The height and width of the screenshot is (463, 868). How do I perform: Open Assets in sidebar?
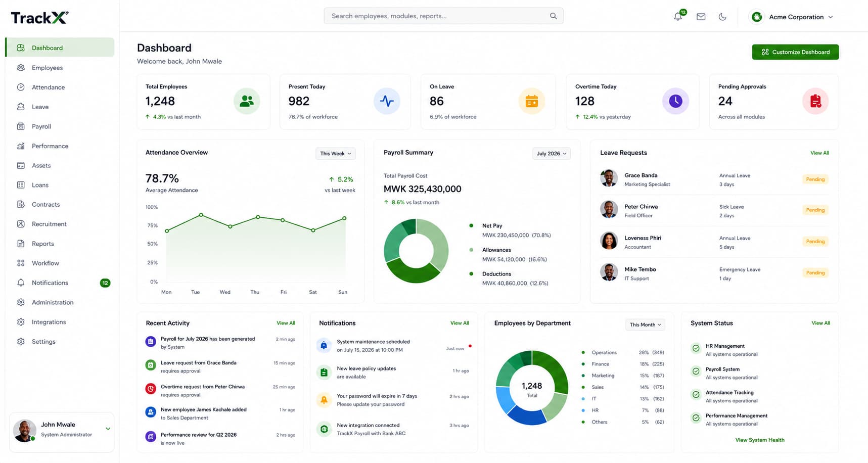tap(60, 165)
